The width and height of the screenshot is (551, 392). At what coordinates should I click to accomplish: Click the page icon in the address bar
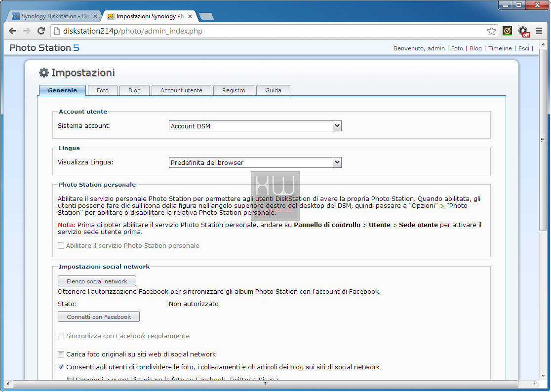[x=56, y=31]
